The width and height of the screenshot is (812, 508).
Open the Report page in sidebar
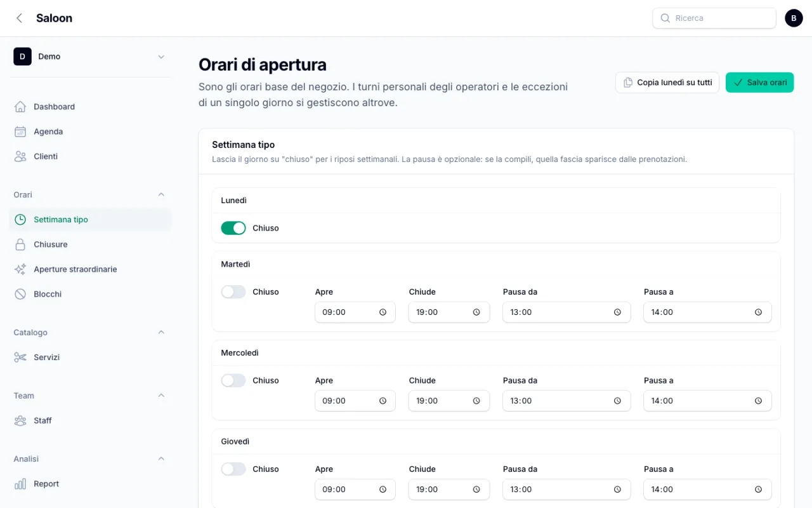coord(91,484)
